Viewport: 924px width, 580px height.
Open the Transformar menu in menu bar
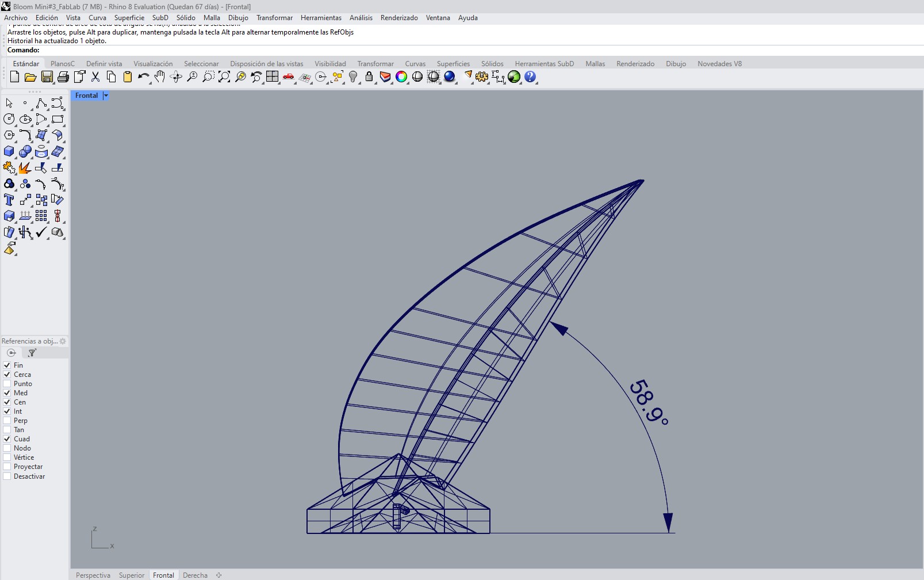pos(274,18)
